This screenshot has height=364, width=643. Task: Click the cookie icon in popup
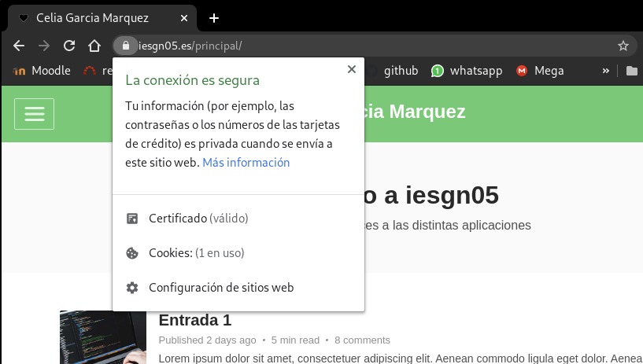tap(132, 253)
